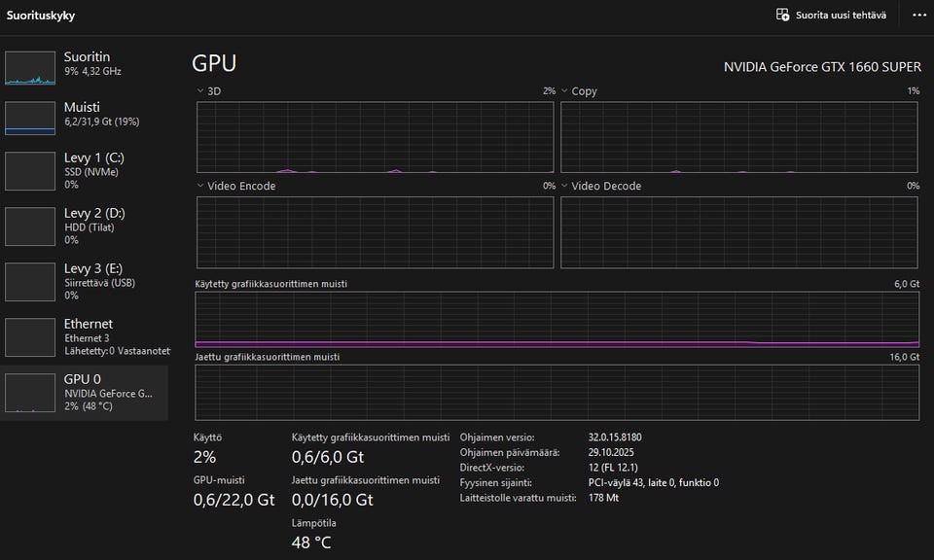The width and height of the screenshot is (934, 560).
Task: Open the Copy graph engine dropdown
Action: point(565,91)
